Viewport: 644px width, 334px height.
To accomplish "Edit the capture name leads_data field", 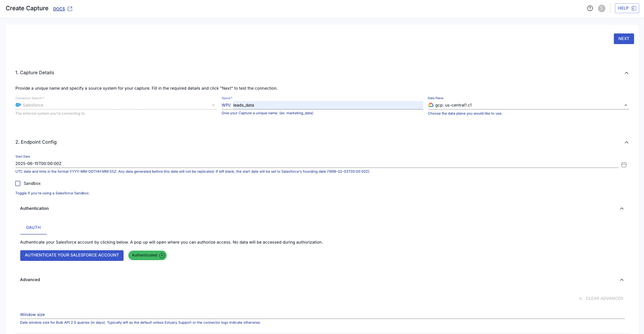I will 328,105.
